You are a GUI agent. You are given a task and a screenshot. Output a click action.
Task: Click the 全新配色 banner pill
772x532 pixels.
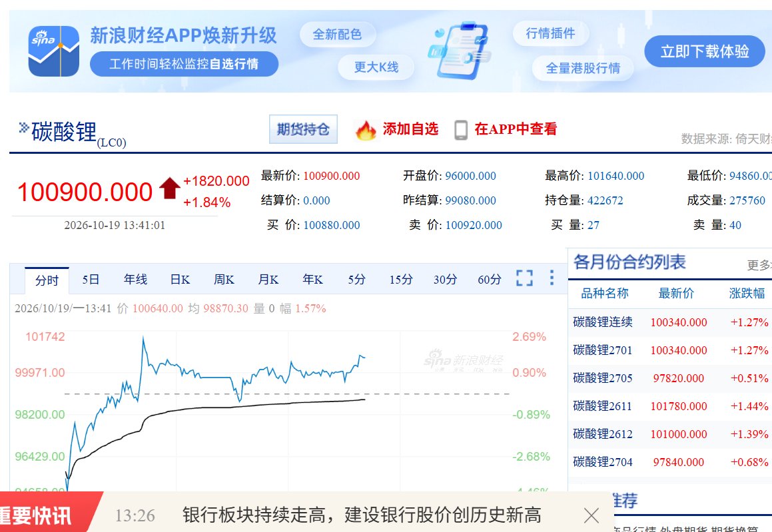[x=338, y=35]
